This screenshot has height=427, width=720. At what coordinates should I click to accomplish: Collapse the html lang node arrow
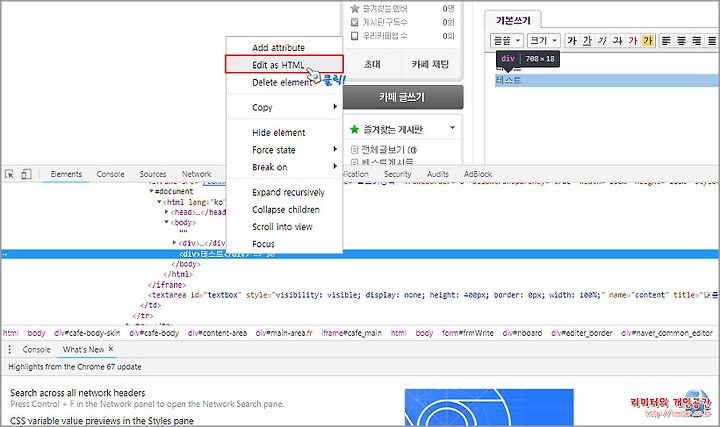[159, 202]
